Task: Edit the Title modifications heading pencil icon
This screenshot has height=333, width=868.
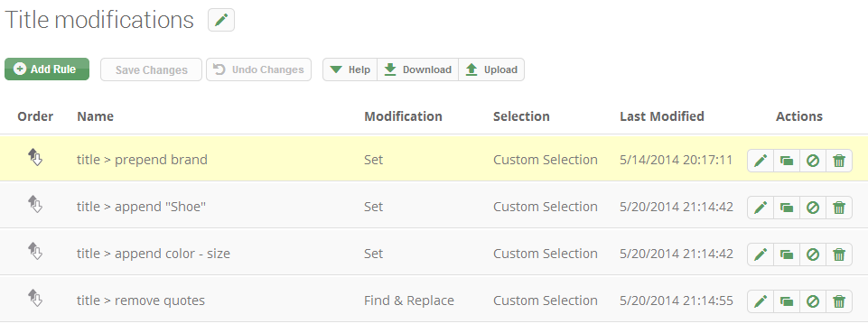Action: 221,21
